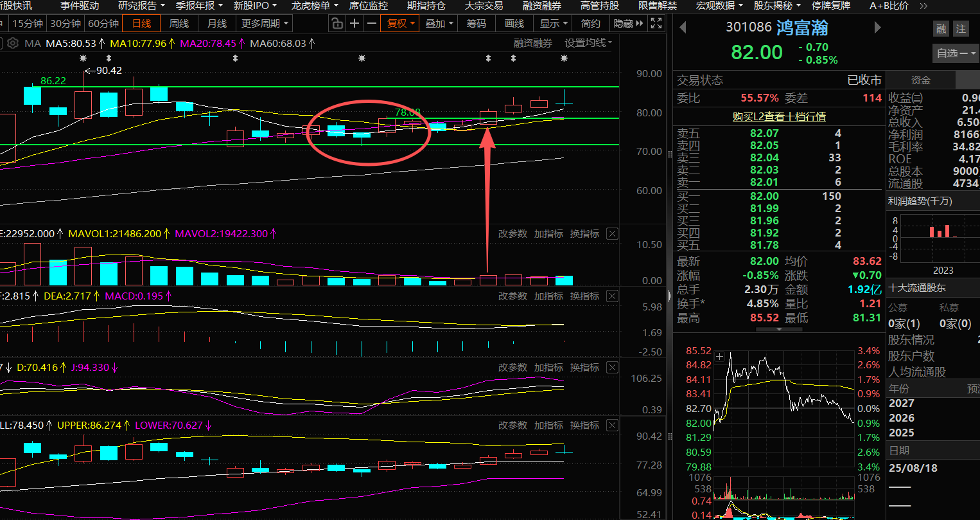Click 换指标 in KDJ panel

pyautogui.click(x=584, y=368)
